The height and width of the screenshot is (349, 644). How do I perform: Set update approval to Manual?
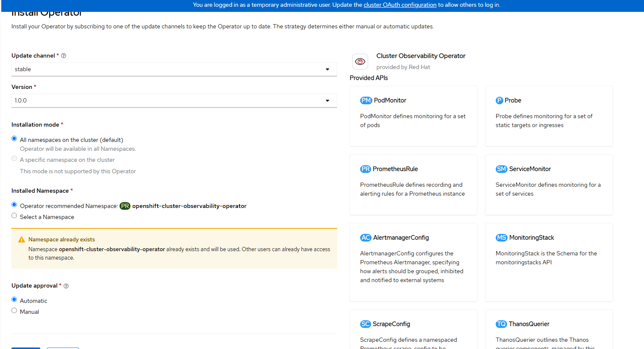14,310
